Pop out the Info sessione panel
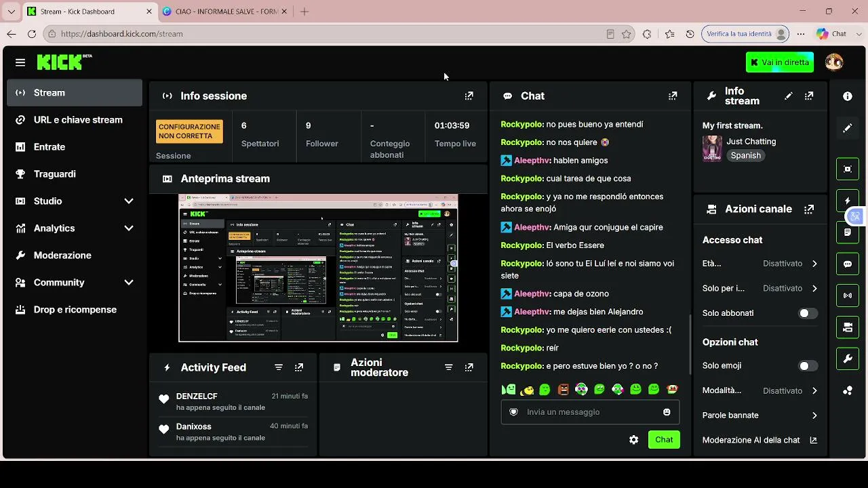The image size is (868, 488). click(469, 96)
